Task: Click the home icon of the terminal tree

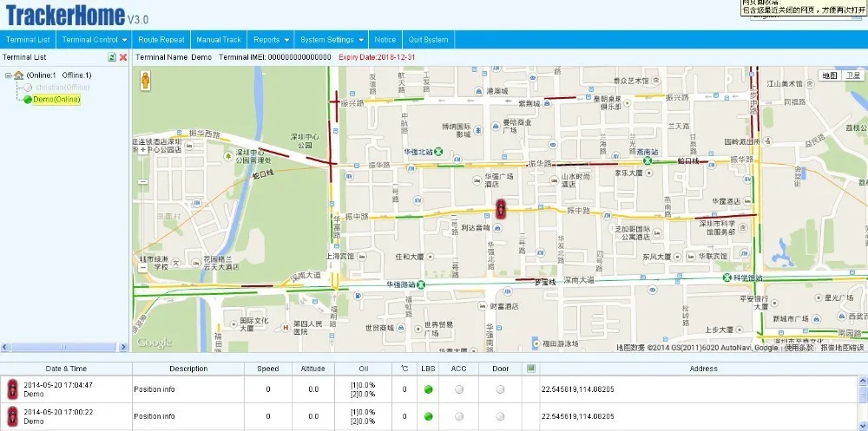Action: coord(19,75)
